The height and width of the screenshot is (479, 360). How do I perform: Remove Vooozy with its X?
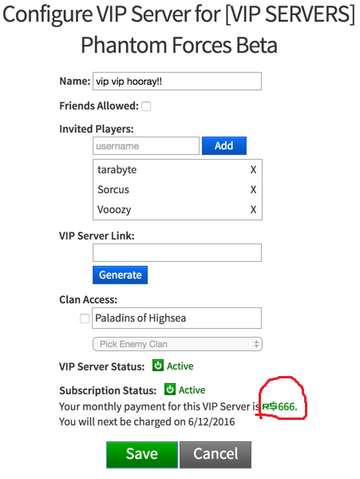tap(253, 210)
